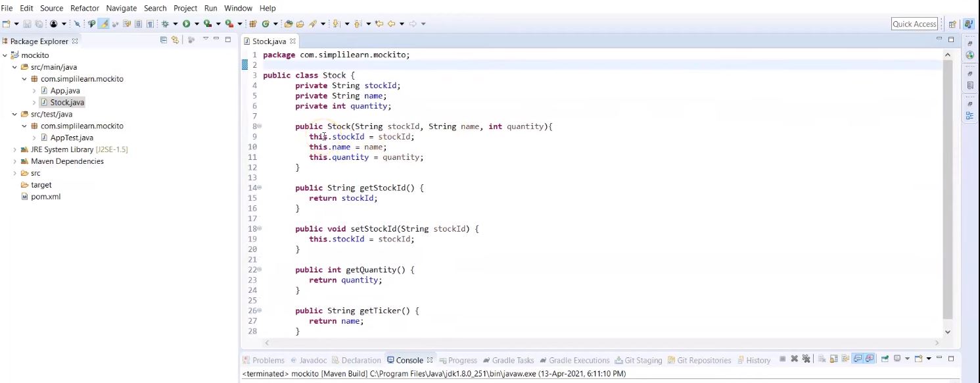Click Remove All Terminated Launches icon
This screenshot has height=383, width=980.
click(806, 359)
